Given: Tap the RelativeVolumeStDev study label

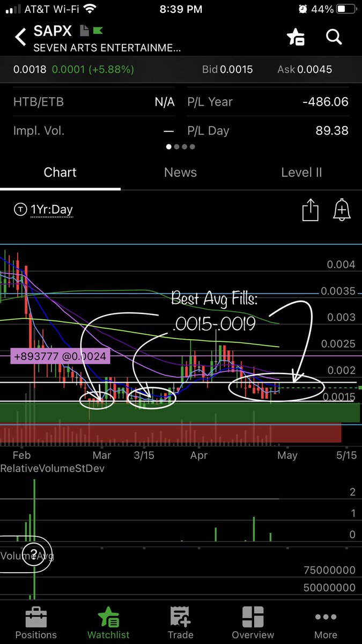Looking at the screenshot, I should tap(53, 468).
